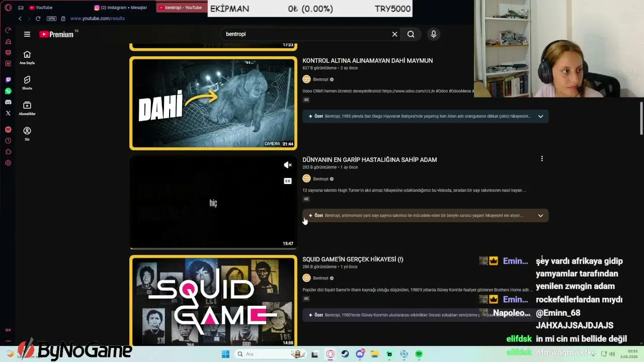The image size is (644, 362).
Task: Seek the preview video progress bar
Action: point(213,248)
